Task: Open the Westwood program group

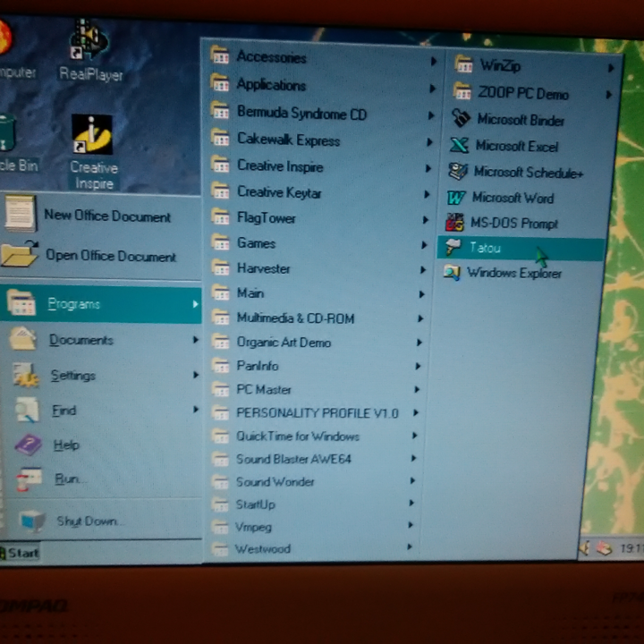Action: coord(310,548)
